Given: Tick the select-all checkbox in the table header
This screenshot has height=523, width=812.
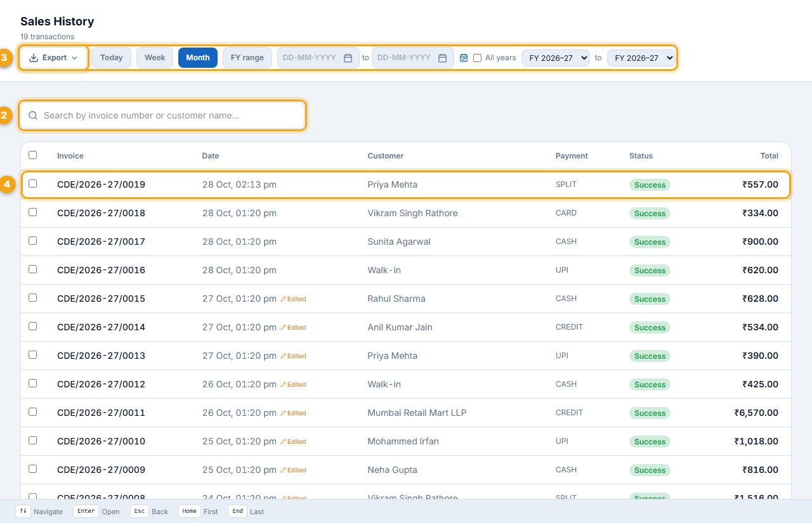Looking at the screenshot, I should point(33,155).
